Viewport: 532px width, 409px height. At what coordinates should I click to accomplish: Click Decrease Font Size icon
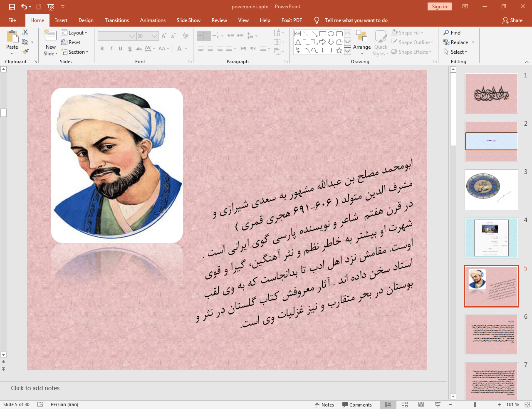click(173, 36)
